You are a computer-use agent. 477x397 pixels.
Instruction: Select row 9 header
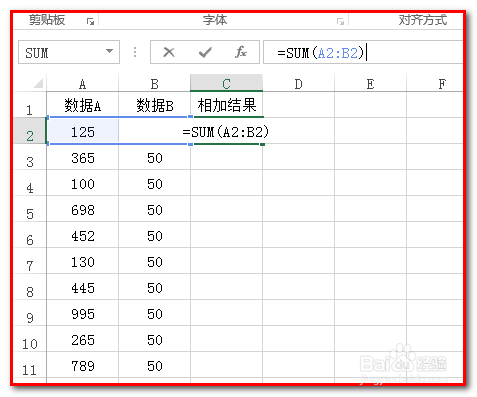[30, 313]
